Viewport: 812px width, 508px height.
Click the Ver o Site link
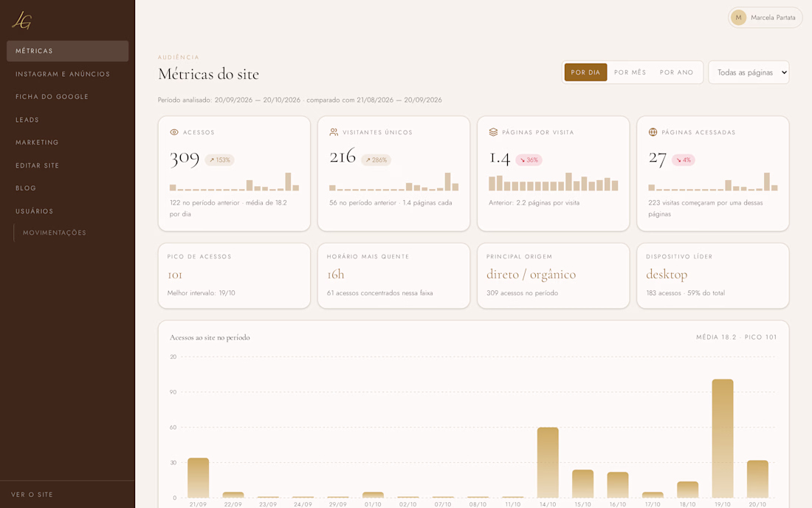coord(32,495)
